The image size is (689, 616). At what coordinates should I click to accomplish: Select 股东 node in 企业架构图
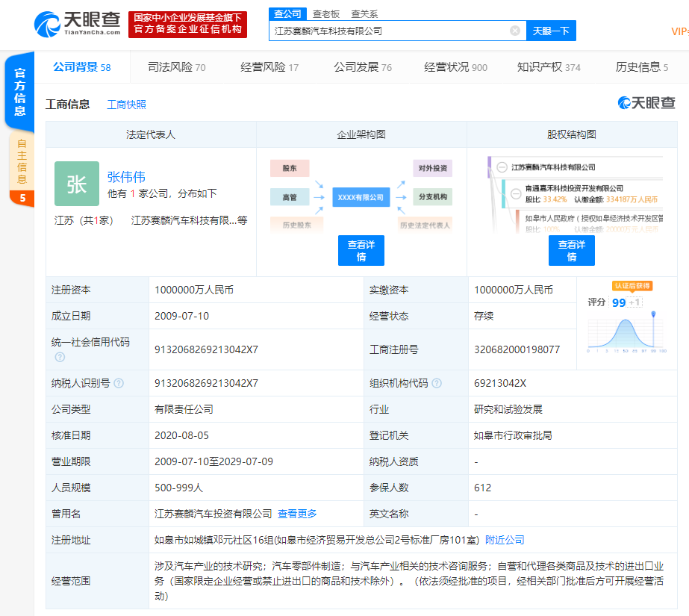[x=289, y=168]
